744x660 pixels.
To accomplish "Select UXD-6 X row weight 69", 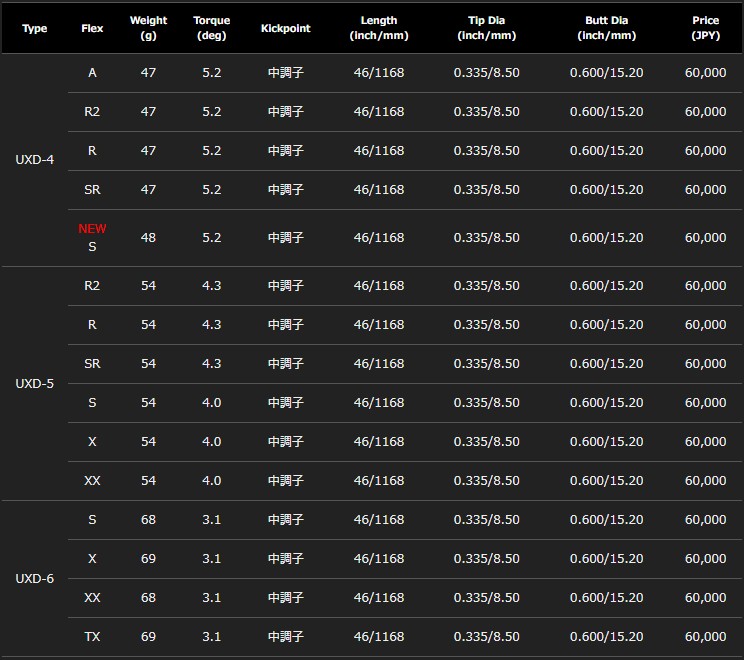I will click(148, 558).
